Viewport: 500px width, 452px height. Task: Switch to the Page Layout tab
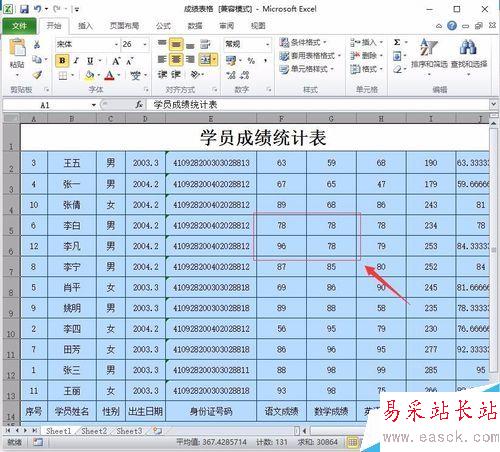pos(124,26)
